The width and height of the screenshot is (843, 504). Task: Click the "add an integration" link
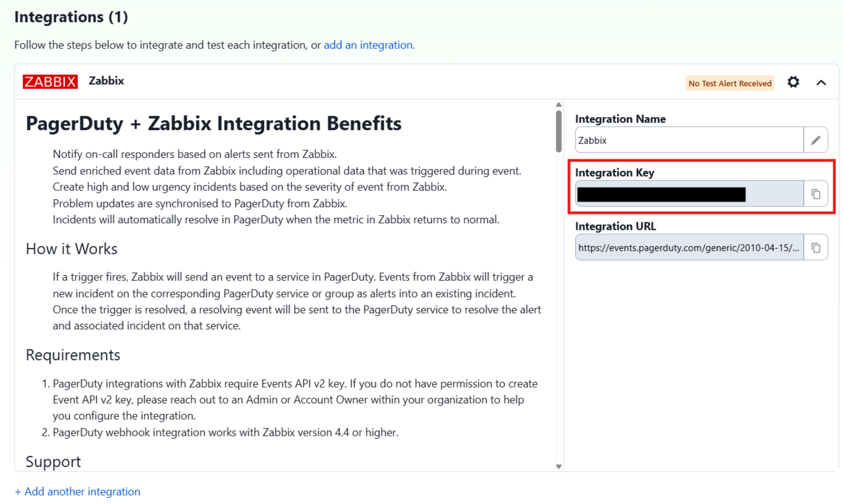pos(369,45)
